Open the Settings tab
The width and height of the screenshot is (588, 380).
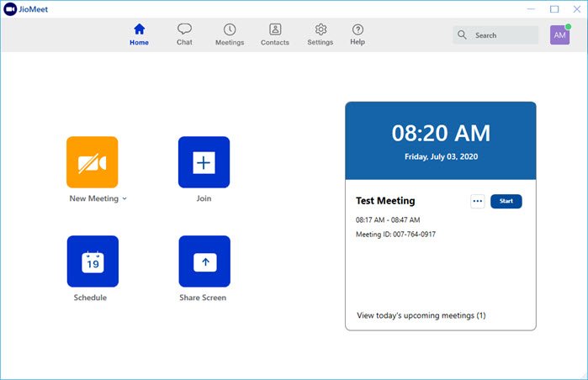pyautogui.click(x=320, y=34)
